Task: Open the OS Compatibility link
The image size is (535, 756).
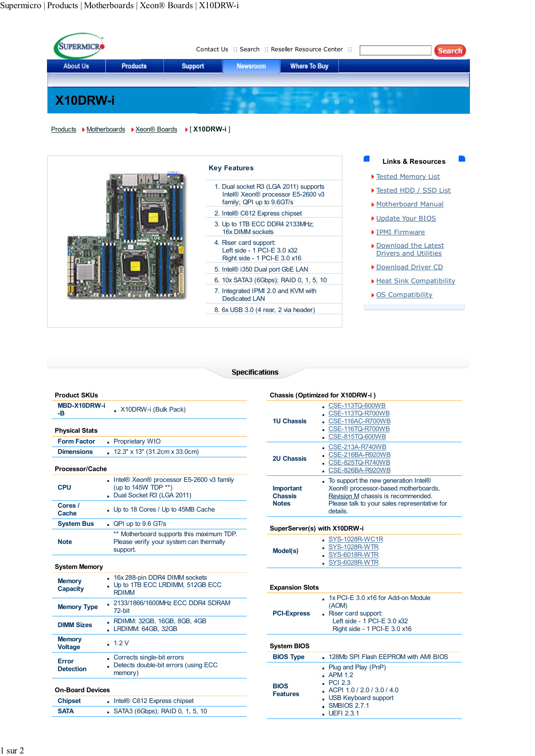Action: (404, 294)
